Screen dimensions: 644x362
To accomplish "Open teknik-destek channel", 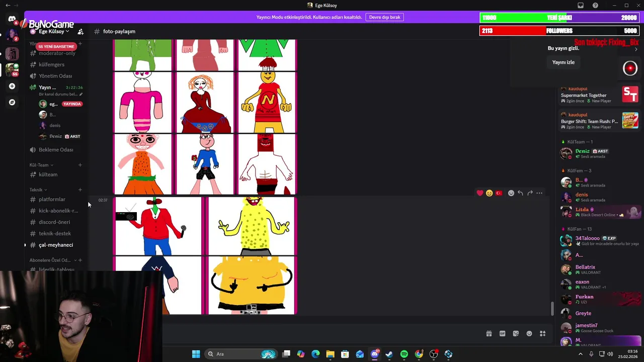I will click(55, 233).
